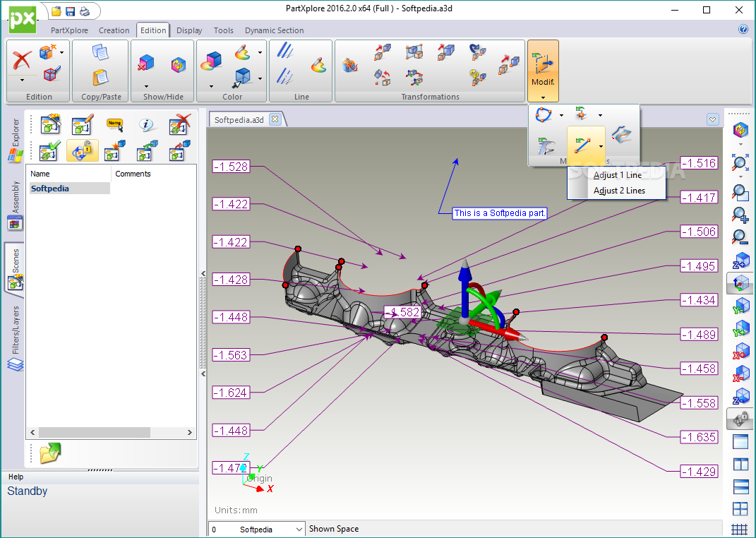Viewport: 756px width, 538px height.
Task: Switch to the Display ribbon tab
Action: pos(189,30)
